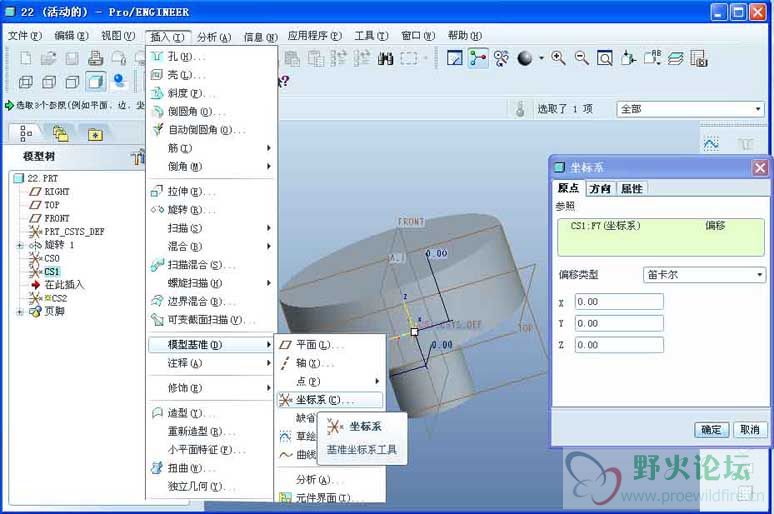The height and width of the screenshot is (514, 774).
Task: Click the Spin Center toggle icon
Action: pos(478,58)
